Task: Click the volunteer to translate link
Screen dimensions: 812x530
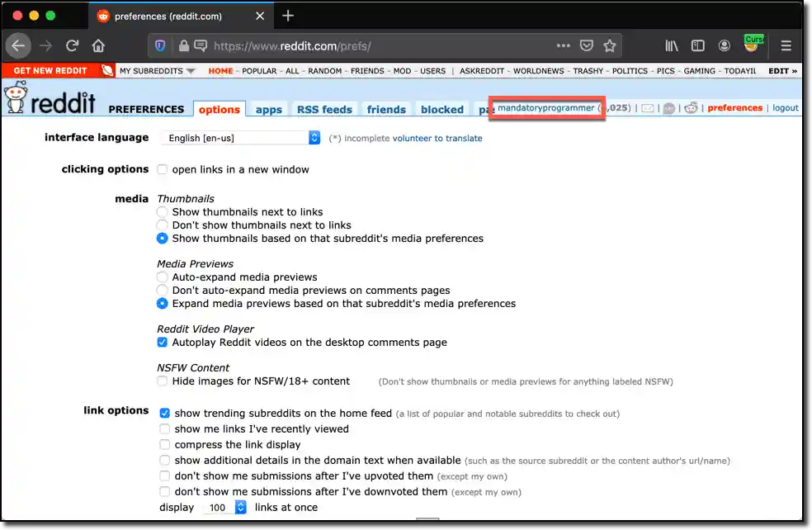Action: [x=437, y=139]
